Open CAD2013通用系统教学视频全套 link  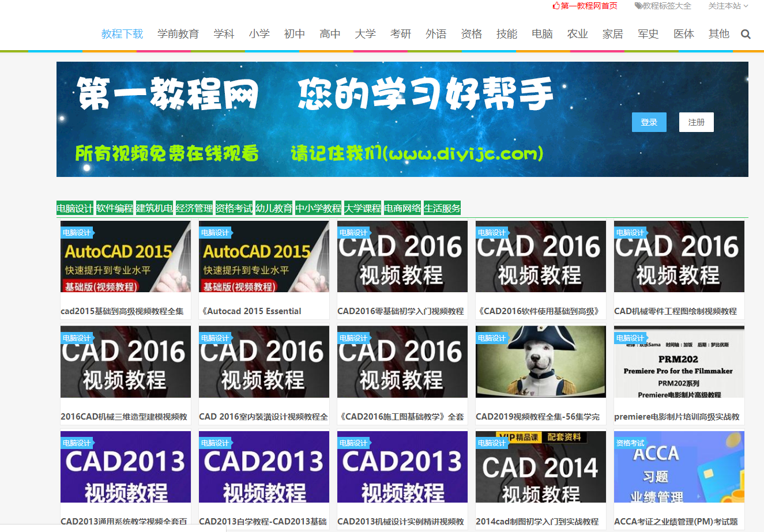click(x=124, y=522)
